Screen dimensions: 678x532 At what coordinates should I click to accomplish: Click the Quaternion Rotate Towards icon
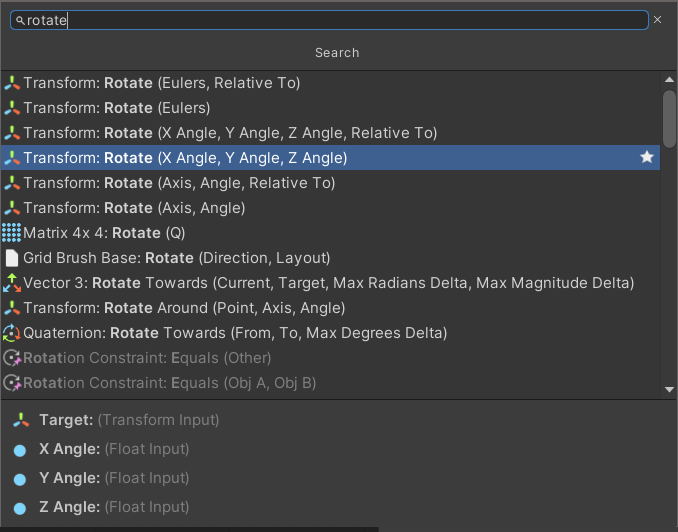point(12,333)
